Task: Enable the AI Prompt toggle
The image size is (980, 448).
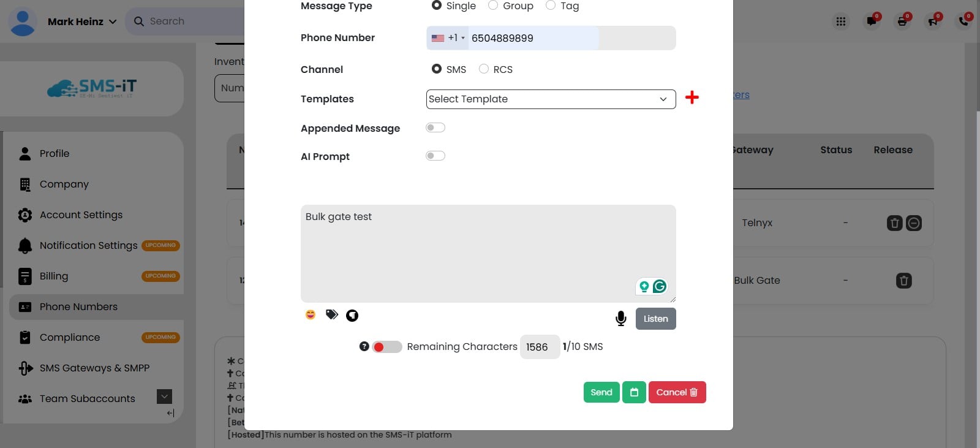Action: pyautogui.click(x=435, y=155)
